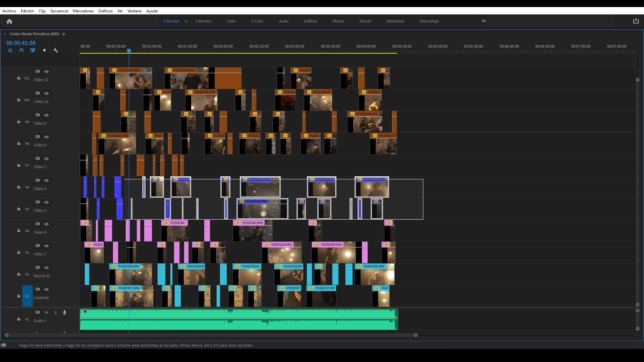Toggle sync lock on Audio 1
This screenshot has height=362, width=644.
pos(38,312)
